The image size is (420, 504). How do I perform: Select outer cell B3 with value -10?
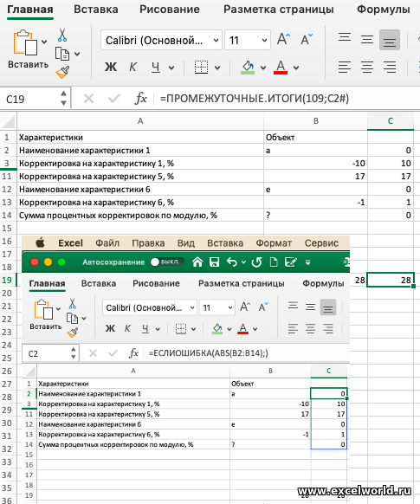point(315,164)
